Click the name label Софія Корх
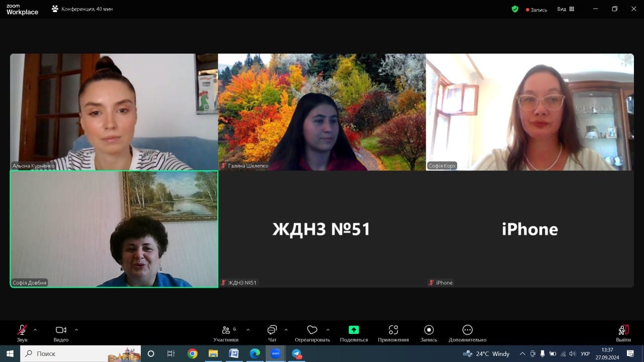644x362 pixels. click(442, 165)
